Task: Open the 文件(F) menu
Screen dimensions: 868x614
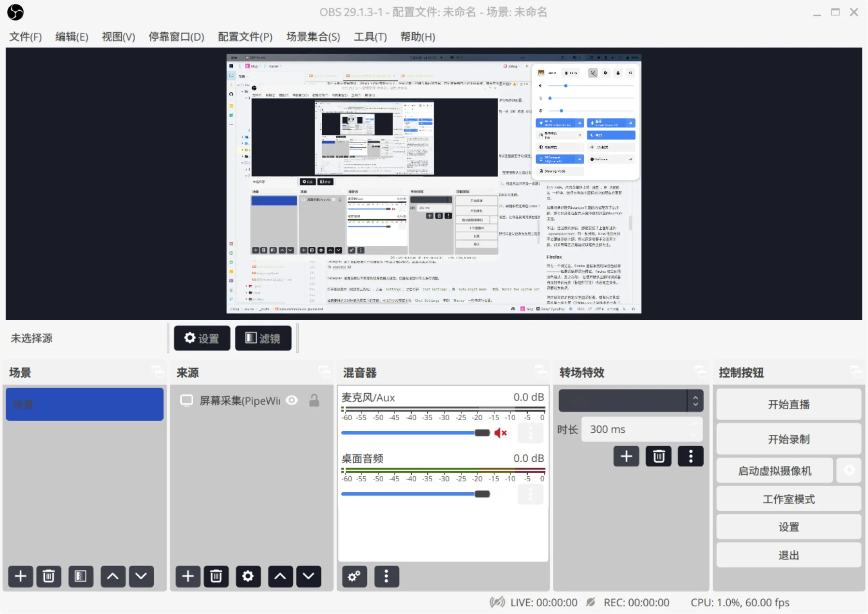Action: pos(25,37)
